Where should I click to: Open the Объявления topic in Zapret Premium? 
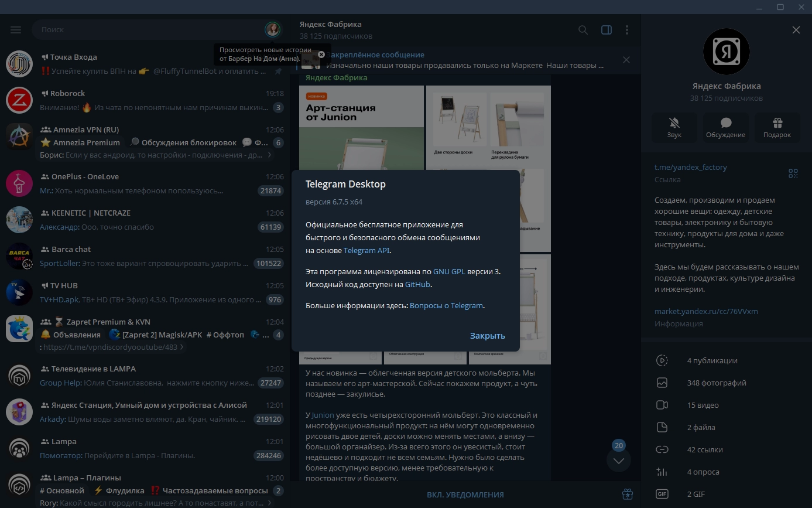(71, 335)
